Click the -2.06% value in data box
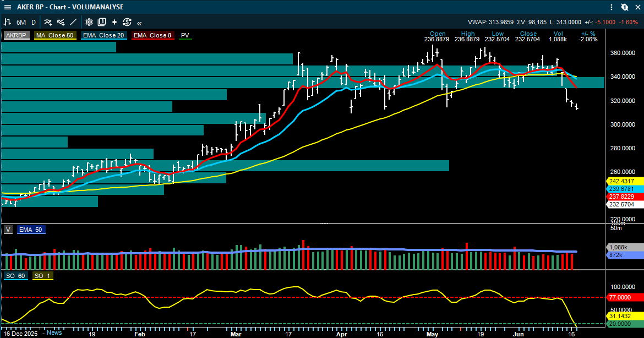 (588, 40)
